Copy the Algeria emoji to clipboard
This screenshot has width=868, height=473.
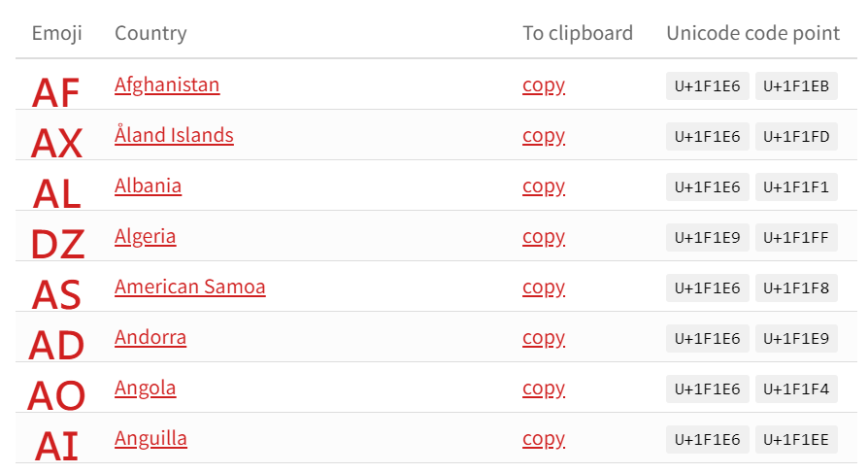pyautogui.click(x=544, y=237)
